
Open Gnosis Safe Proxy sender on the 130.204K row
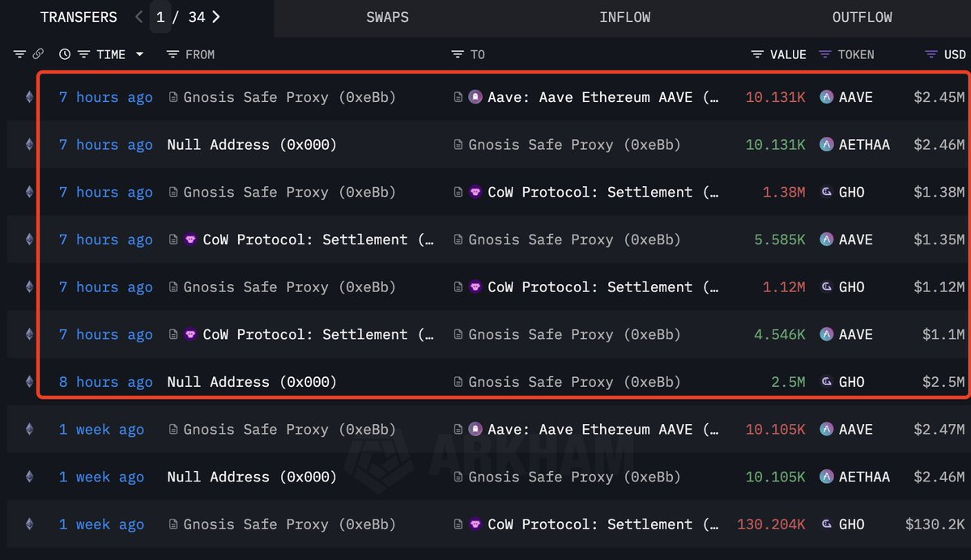[289, 524]
